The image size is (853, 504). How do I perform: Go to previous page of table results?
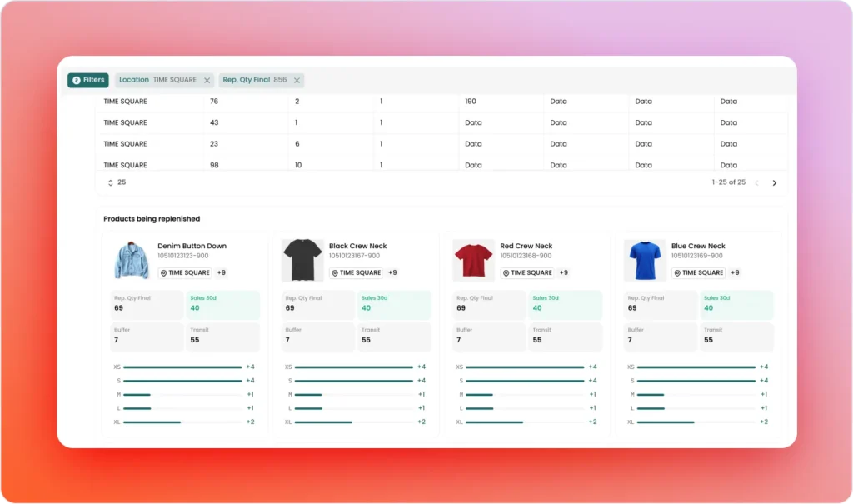tap(756, 183)
